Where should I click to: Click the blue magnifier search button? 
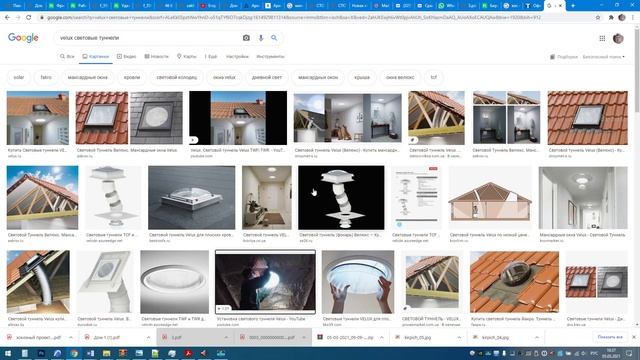274,38
